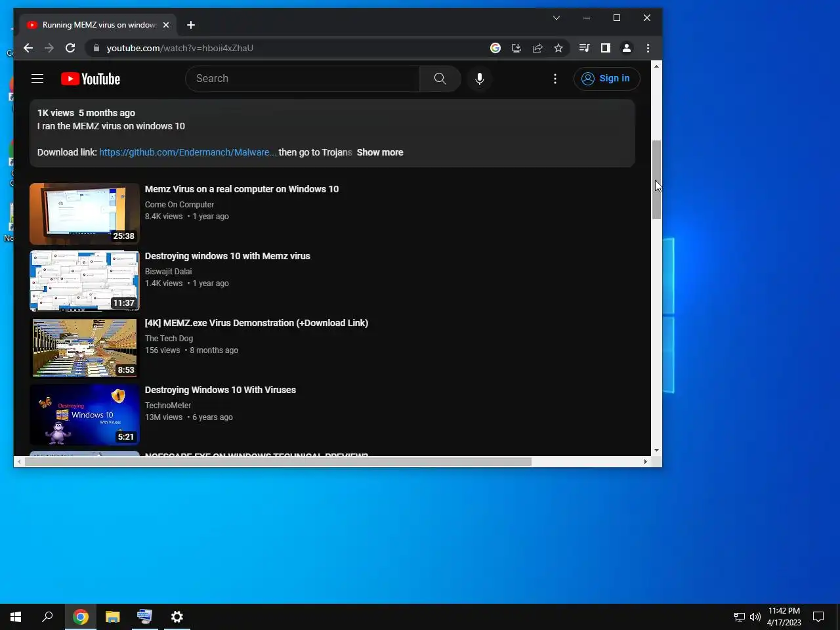View site information lock icon
This screenshot has width=840, height=630.
coord(96,48)
